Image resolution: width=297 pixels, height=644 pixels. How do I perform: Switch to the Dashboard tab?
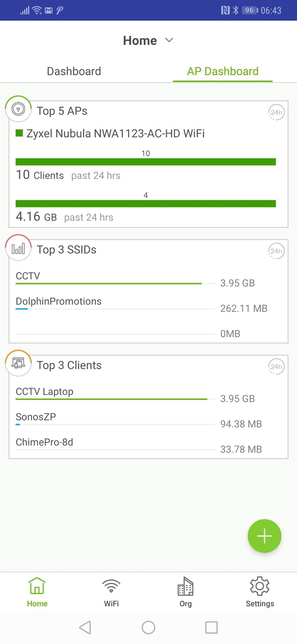(x=74, y=71)
